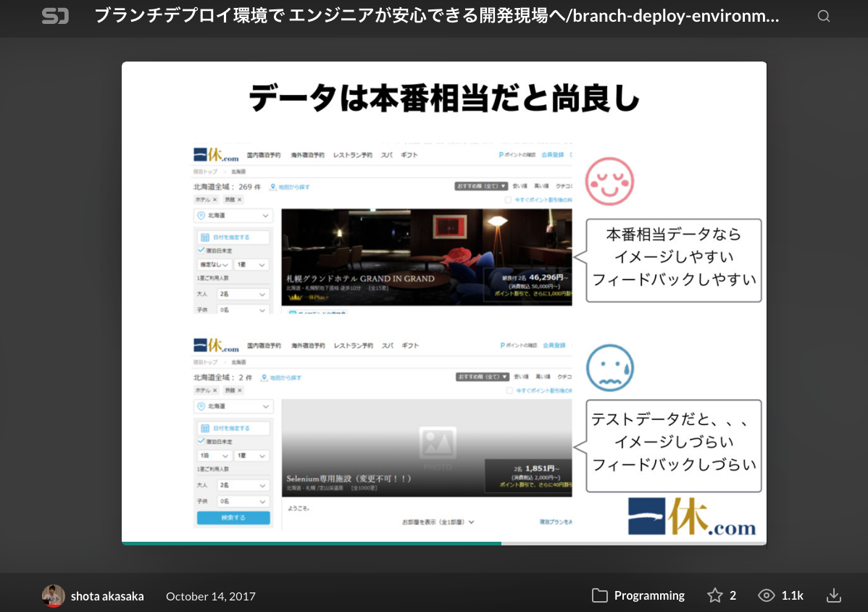Click the slide heading データは本番相当だと尚良し
Viewport: 868px width, 612px height.
point(444,98)
